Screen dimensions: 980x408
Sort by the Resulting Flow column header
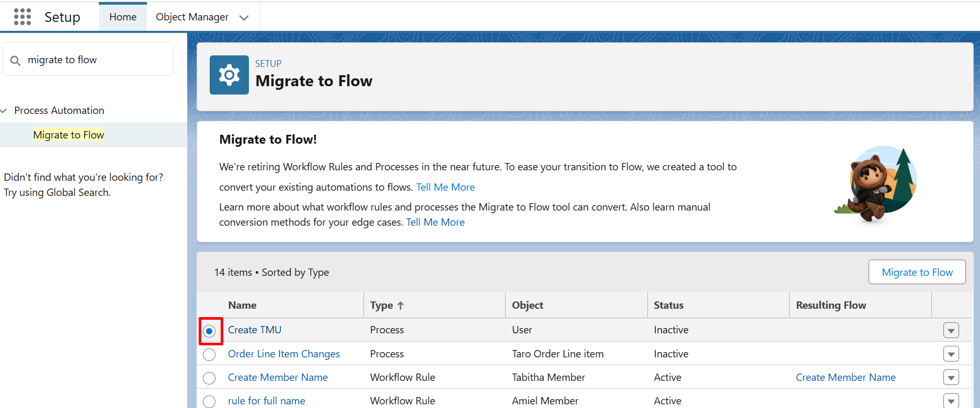831,305
